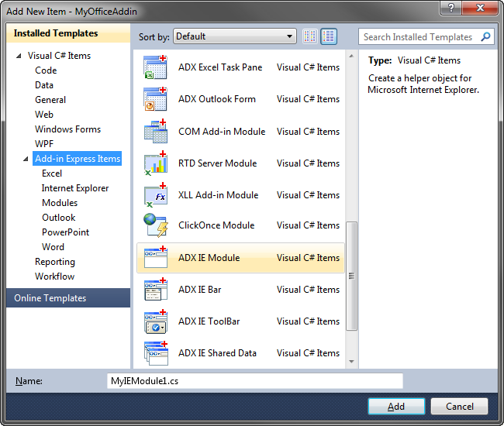
Task: Click the RTD Server Module chart icon
Action: tap(156, 163)
